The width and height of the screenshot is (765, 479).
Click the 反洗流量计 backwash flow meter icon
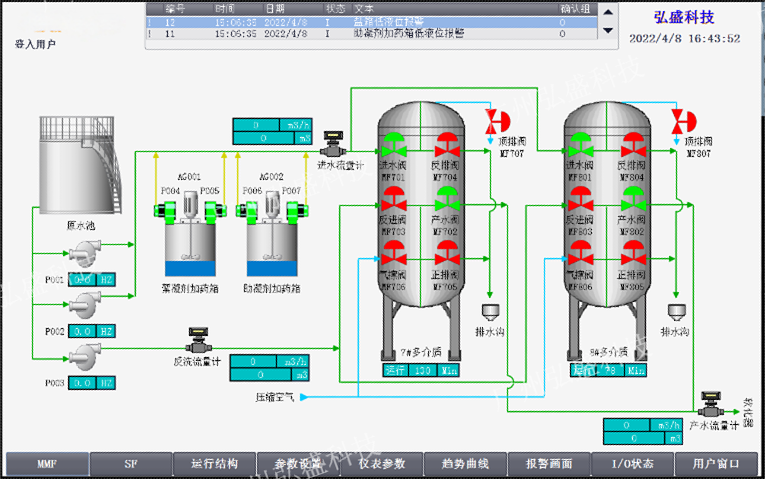[x=198, y=340]
